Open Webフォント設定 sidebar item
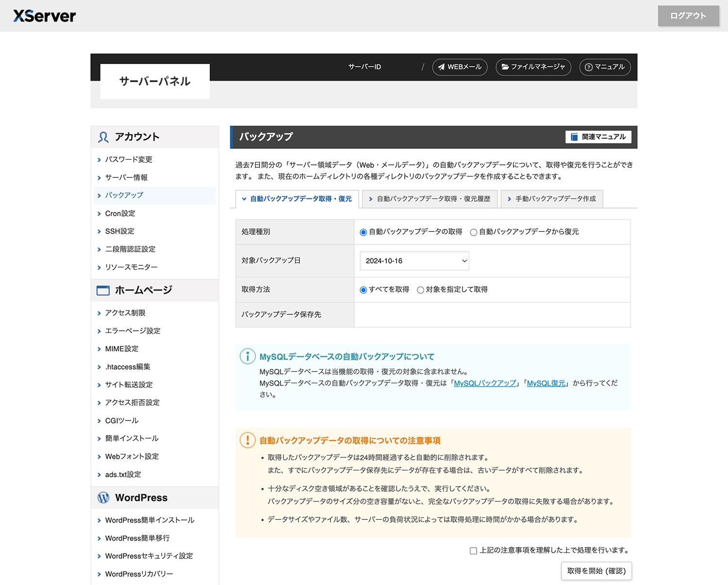The image size is (728, 585). click(x=132, y=456)
